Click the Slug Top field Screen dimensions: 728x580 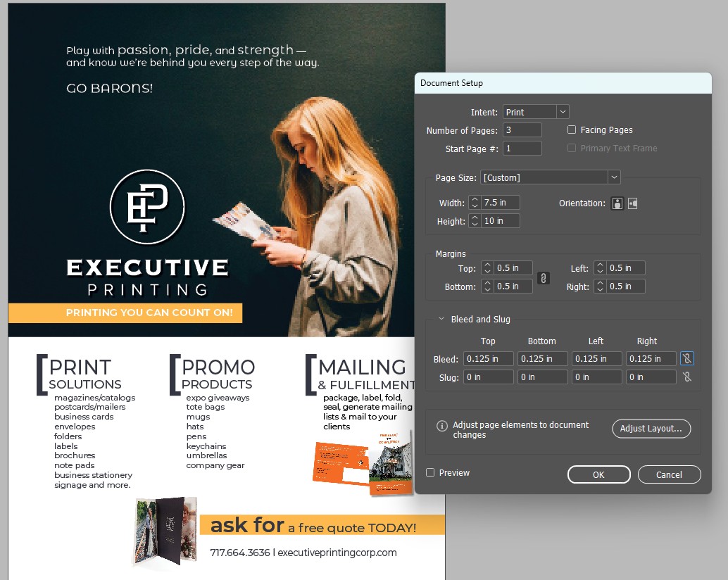pyautogui.click(x=489, y=377)
